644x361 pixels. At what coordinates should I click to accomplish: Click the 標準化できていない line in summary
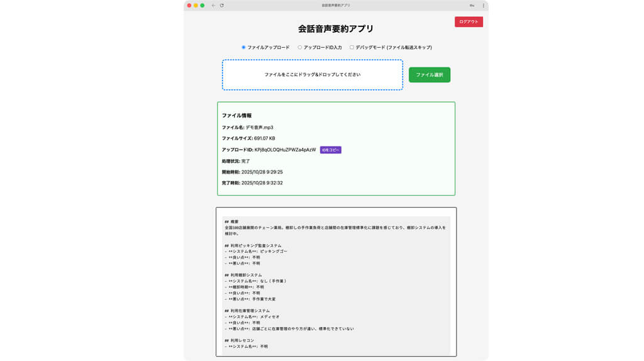289,328
